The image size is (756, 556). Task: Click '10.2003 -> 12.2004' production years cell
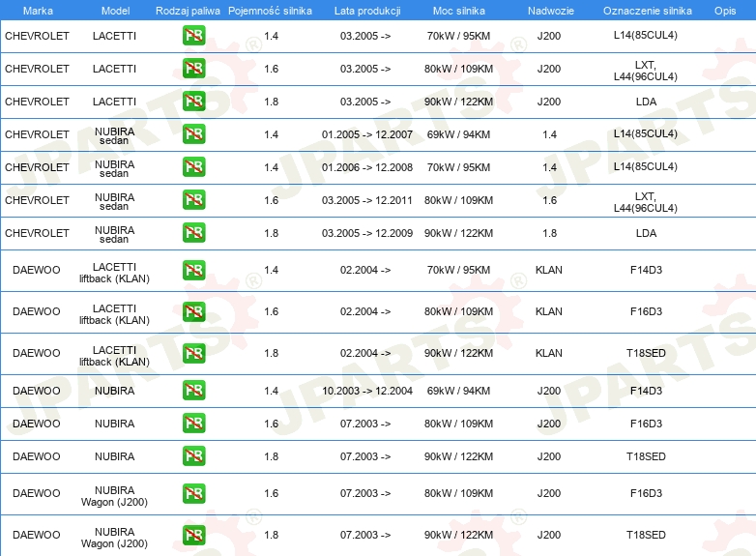[367, 391]
